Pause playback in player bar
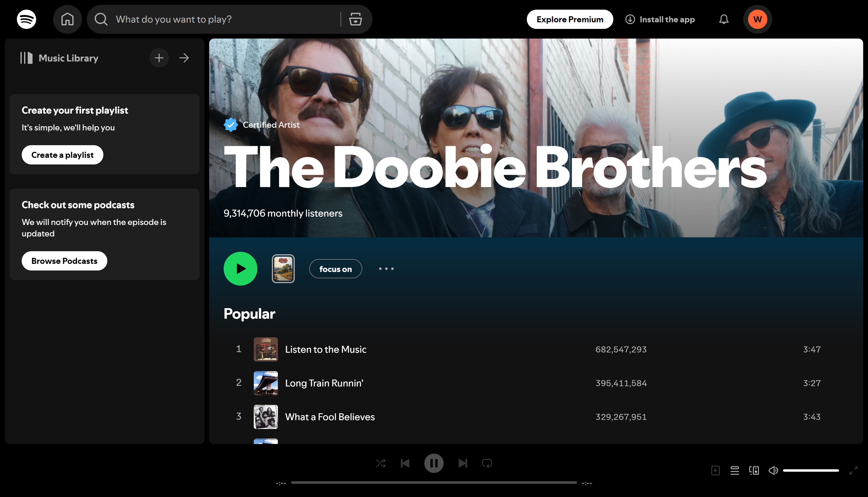 (434, 463)
